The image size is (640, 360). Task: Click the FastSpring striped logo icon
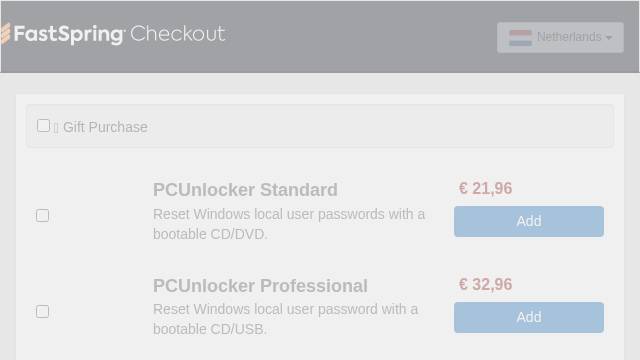tap(5, 33)
